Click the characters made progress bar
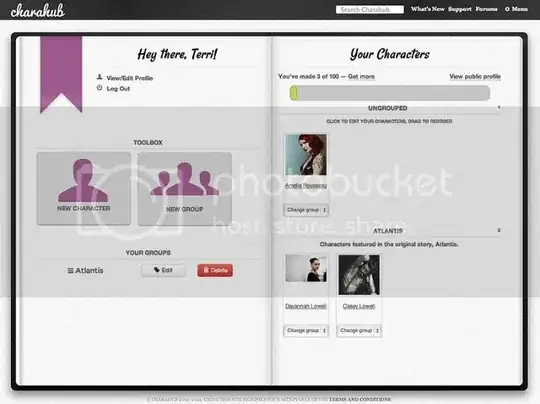This screenshot has width=540, height=404. point(390,93)
